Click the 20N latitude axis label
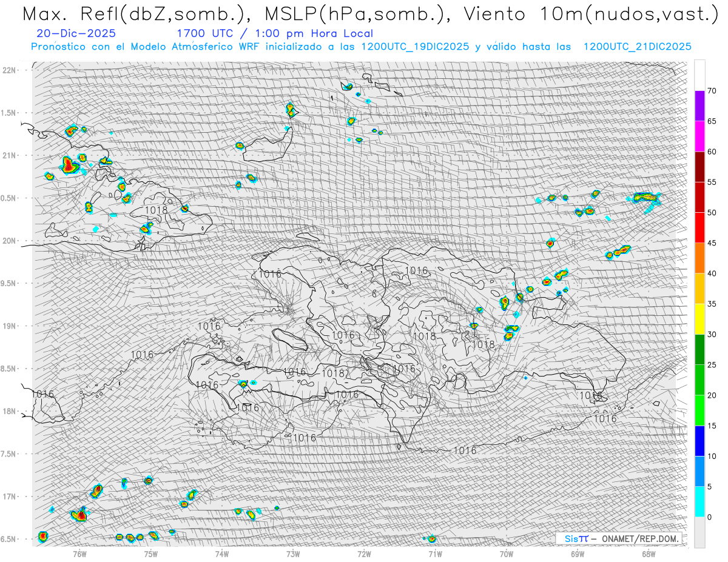The height and width of the screenshot is (562, 728). [10, 241]
